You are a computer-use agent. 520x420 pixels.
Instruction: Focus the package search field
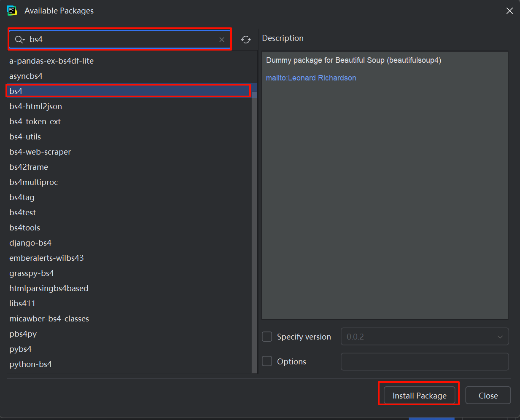120,40
